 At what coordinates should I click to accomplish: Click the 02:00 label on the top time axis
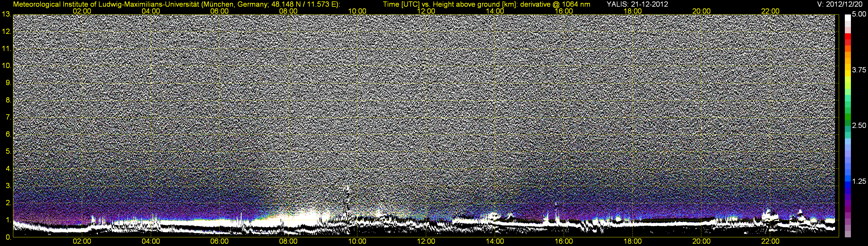(82, 11)
